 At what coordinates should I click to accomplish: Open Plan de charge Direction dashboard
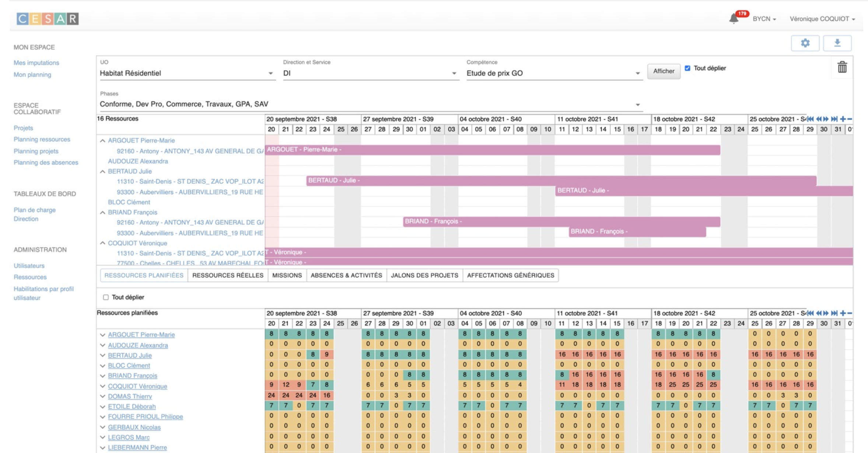point(35,214)
